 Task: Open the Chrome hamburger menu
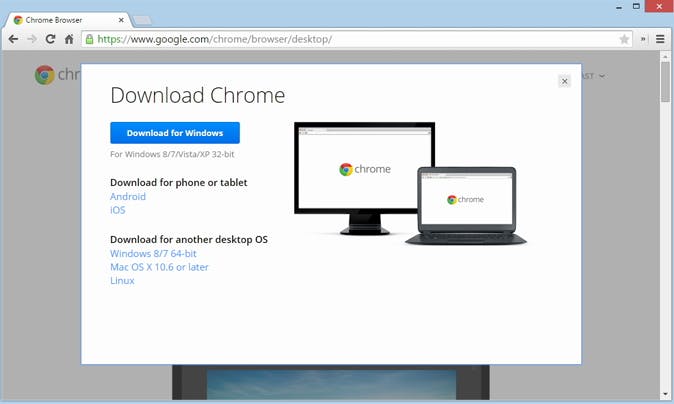(660, 39)
